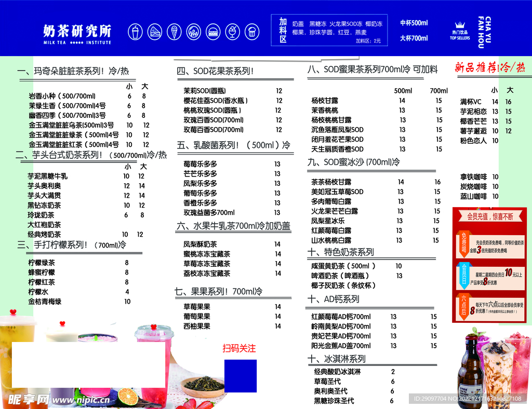
Task: Click the drink cup with straw icon
Action: coord(135,32)
